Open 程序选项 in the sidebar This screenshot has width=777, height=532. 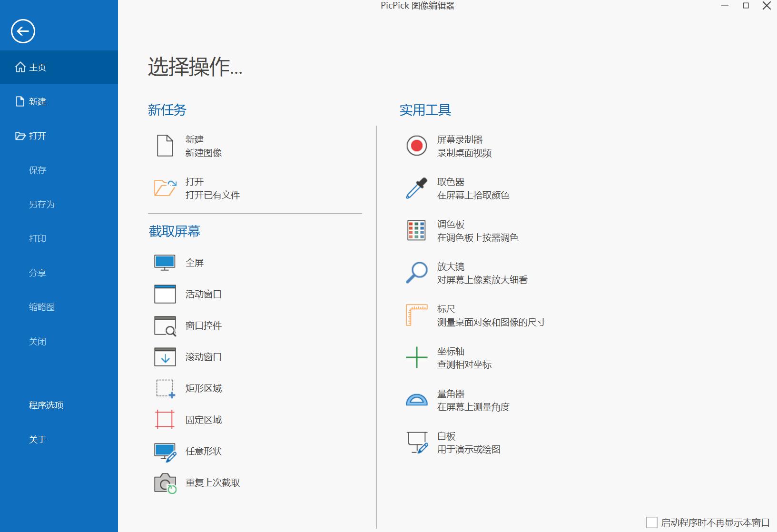click(x=46, y=405)
